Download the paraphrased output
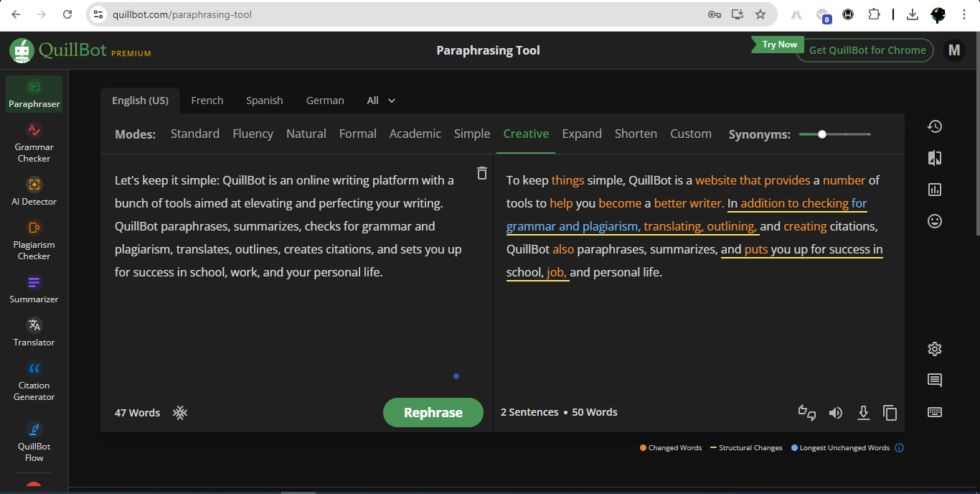This screenshot has height=494, width=980. tap(864, 413)
